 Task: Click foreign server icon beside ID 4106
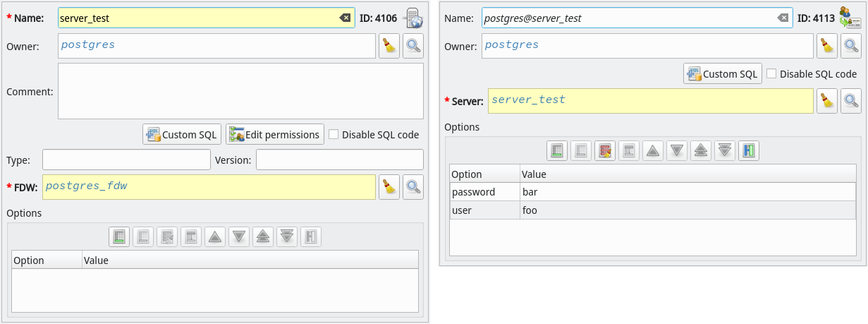(413, 18)
